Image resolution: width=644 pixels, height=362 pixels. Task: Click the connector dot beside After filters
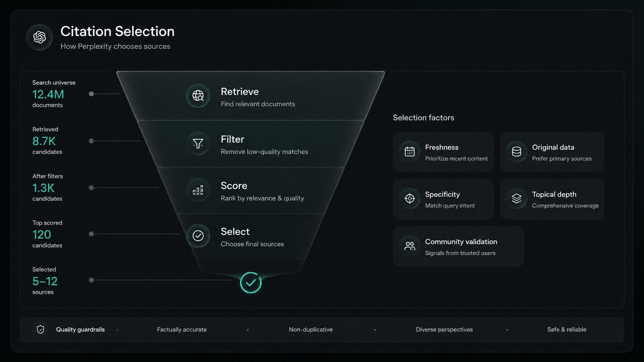pyautogui.click(x=91, y=188)
